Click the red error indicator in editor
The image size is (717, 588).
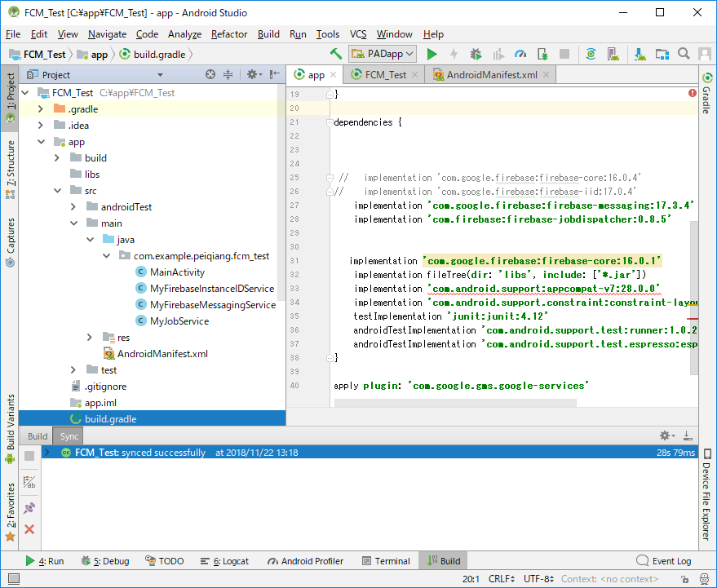coord(693,93)
